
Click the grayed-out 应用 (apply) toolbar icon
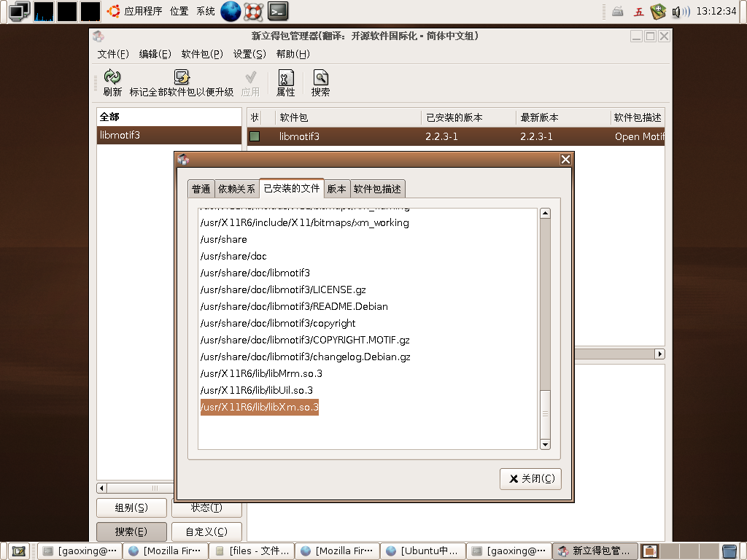[x=251, y=77]
